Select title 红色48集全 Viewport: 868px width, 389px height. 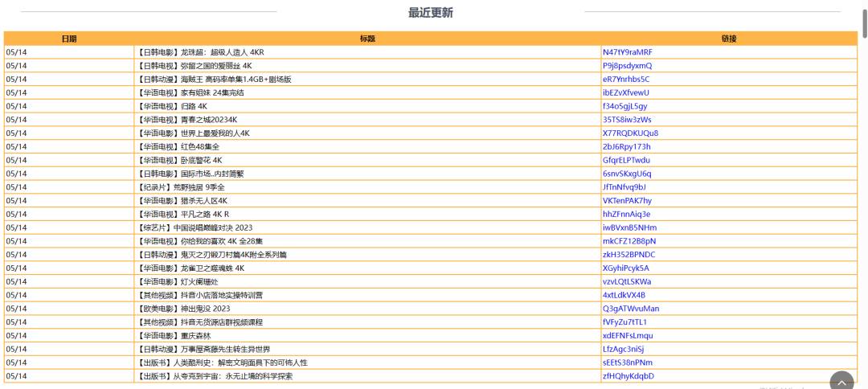click(x=200, y=146)
